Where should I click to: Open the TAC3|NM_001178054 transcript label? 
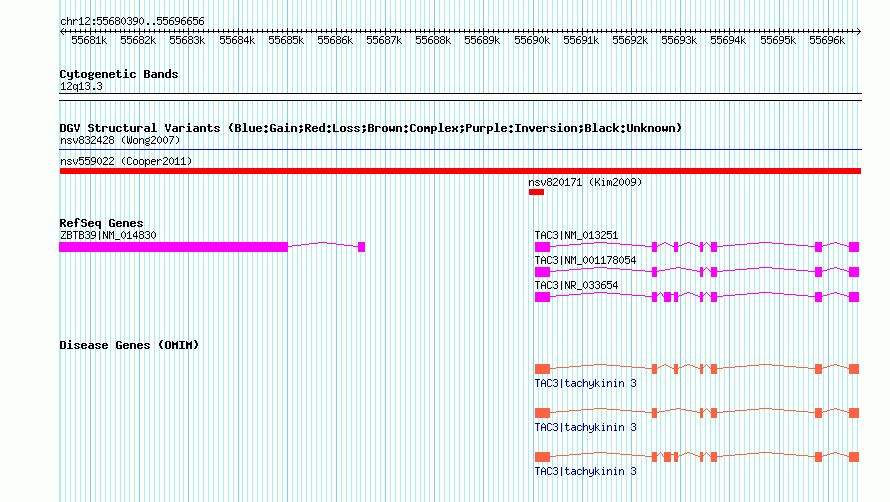click(585, 260)
